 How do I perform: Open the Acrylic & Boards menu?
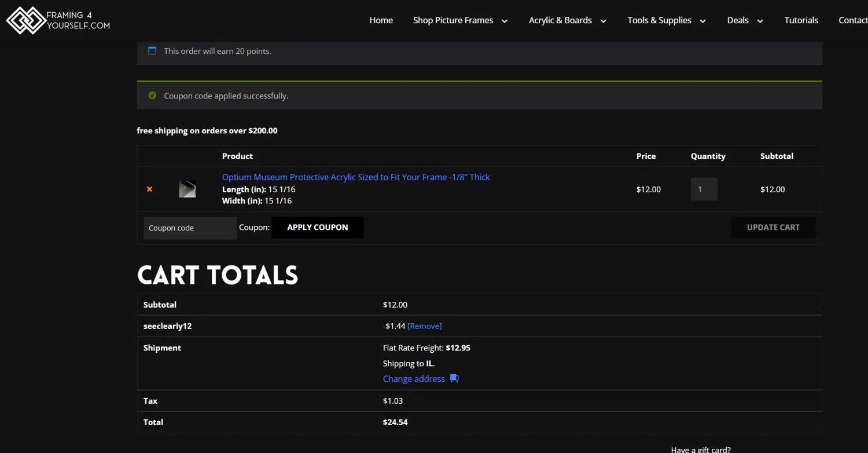coord(560,20)
